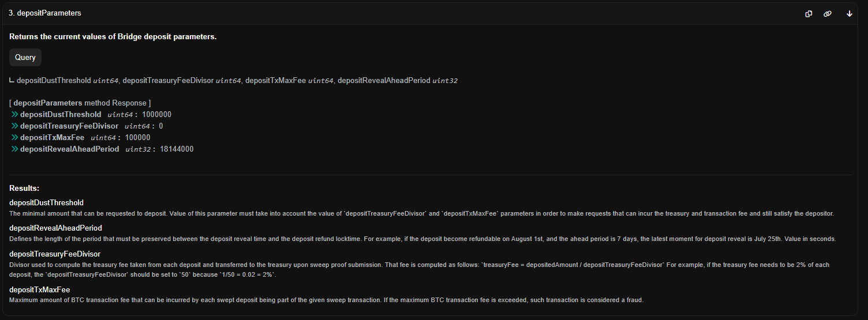Click the chevron icon beside depositTxMaxFee response
This screenshot has width=868, height=320.
pos(14,138)
